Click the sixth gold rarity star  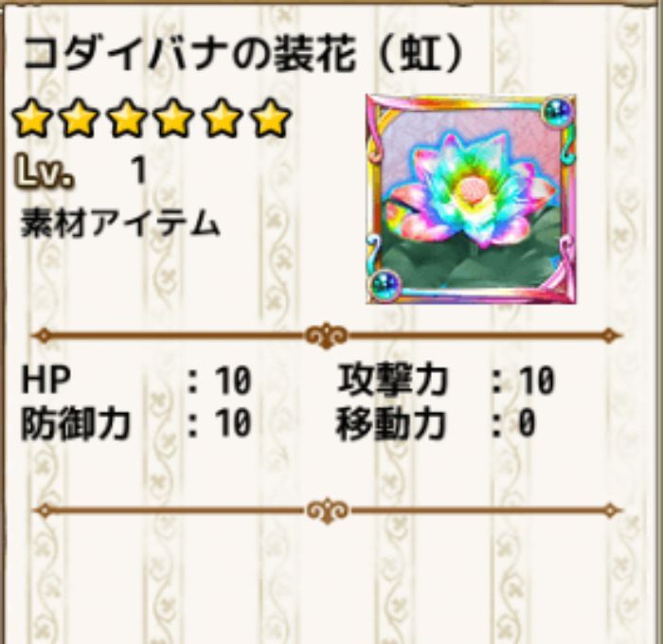(x=271, y=117)
